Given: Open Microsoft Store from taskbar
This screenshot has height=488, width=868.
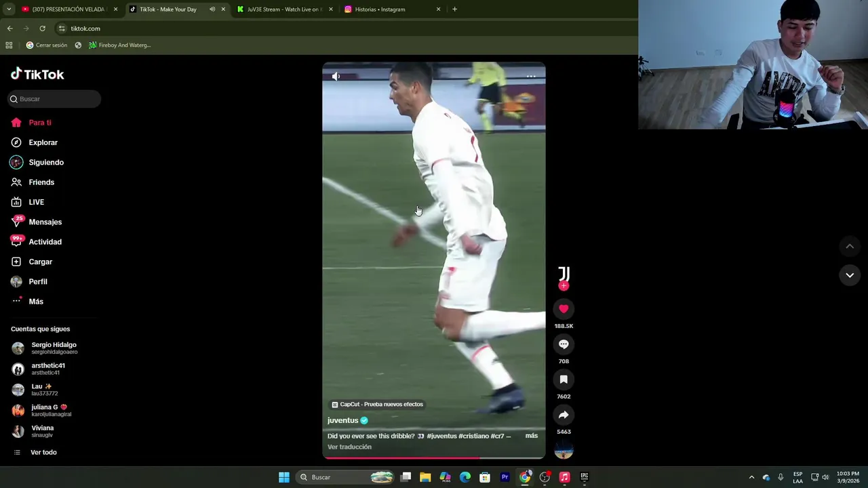Looking at the screenshot, I should [485, 477].
